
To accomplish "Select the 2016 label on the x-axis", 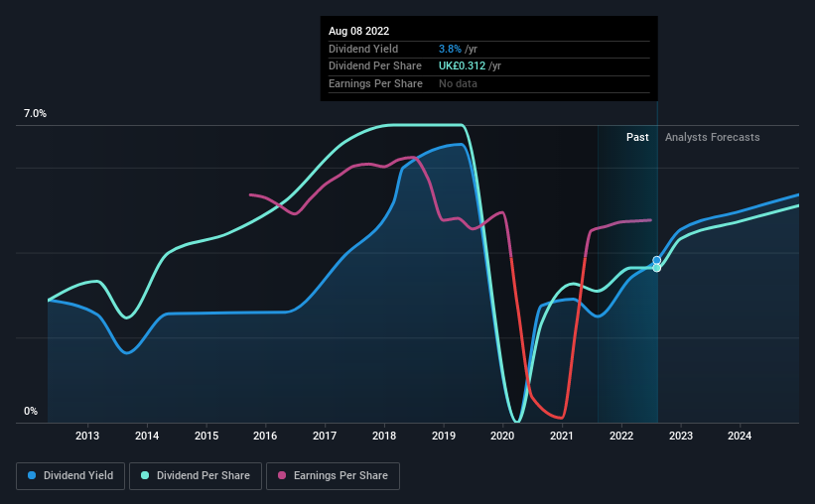I will click(x=265, y=436).
